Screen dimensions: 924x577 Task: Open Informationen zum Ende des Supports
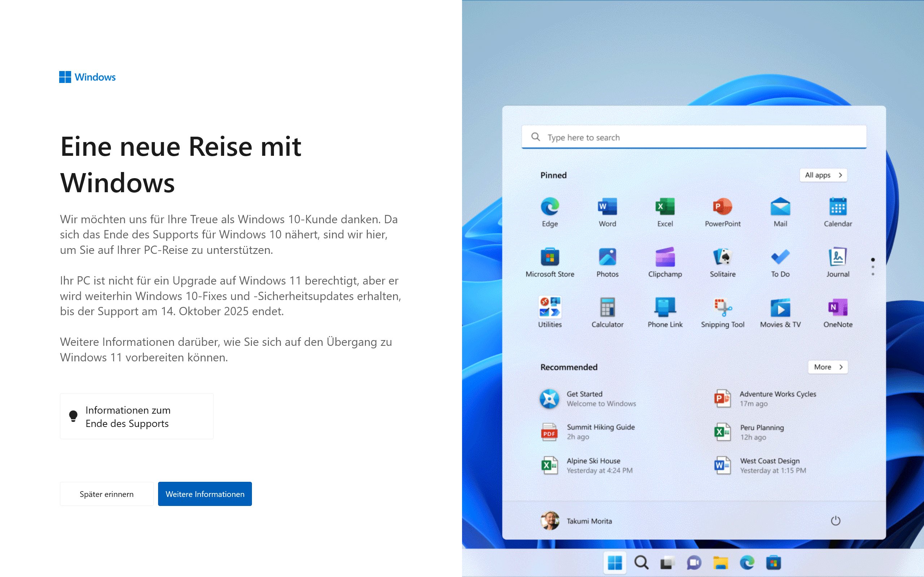coord(136,416)
